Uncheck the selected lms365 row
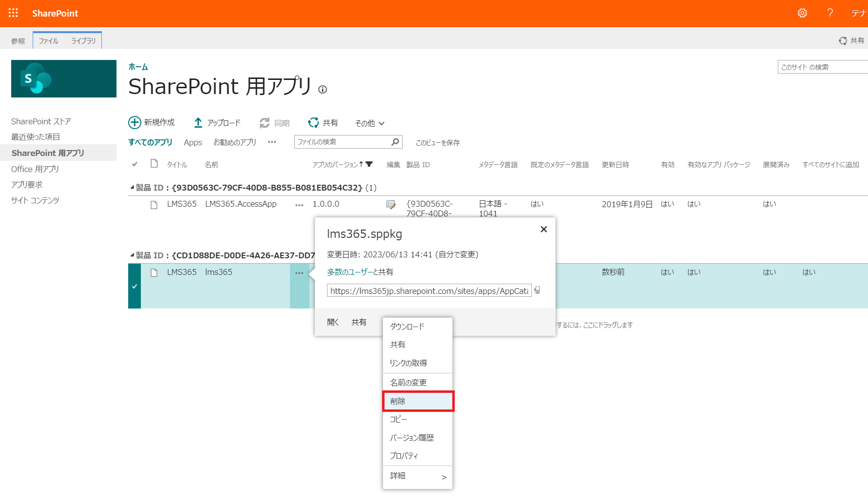Screen dimensions: 868x503 pyautogui.click(x=135, y=286)
